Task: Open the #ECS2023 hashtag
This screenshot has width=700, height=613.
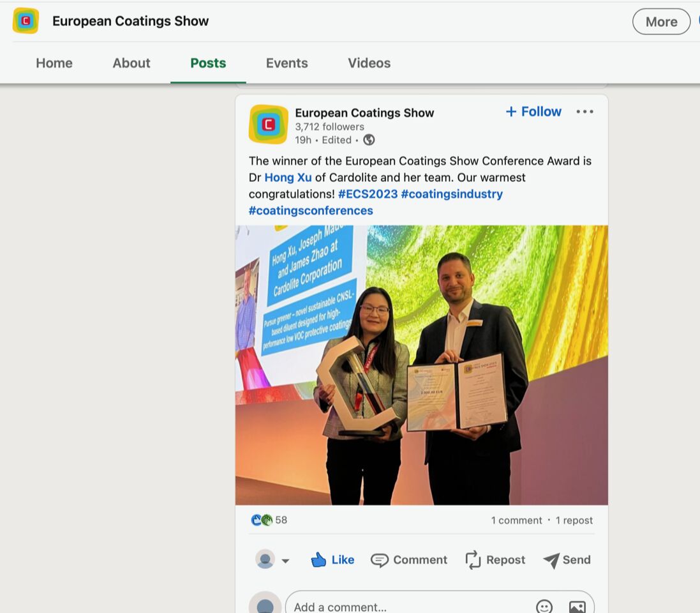Action: click(x=368, y=194)
